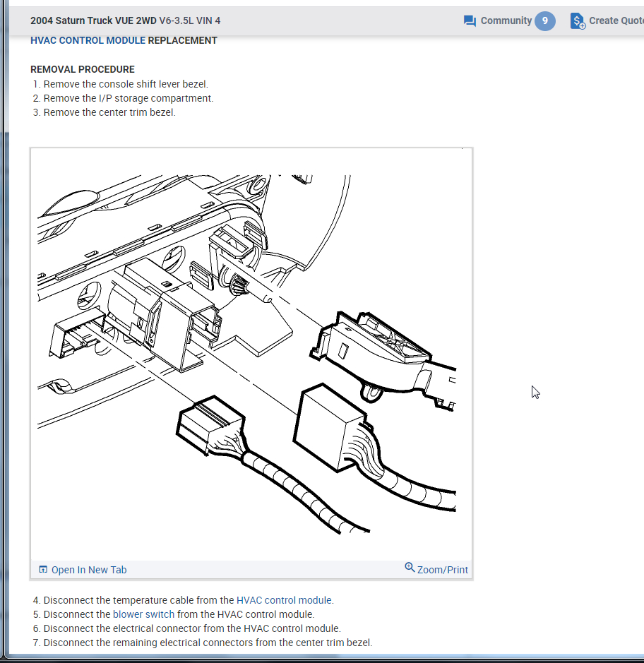Click step 6 about the electrical connector

click(192, 628)
